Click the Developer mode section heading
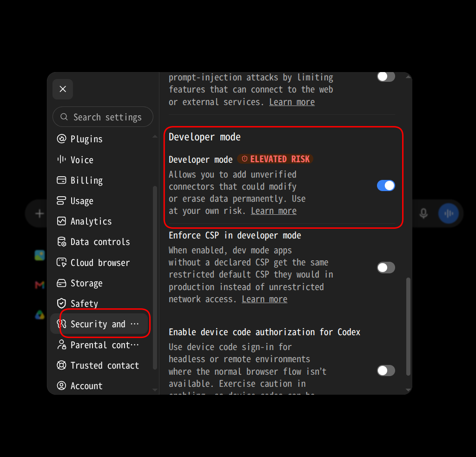This screenshot has height=457, width=476. point(205,137)
